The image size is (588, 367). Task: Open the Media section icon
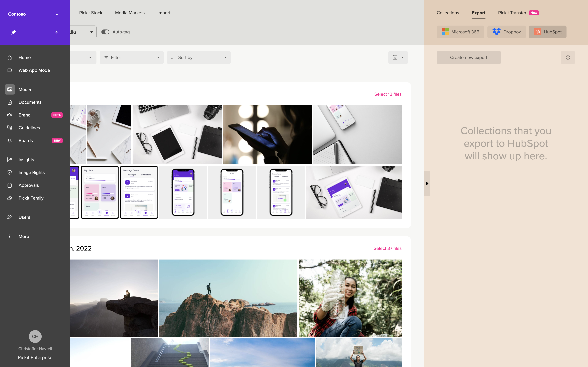point(10,89)
